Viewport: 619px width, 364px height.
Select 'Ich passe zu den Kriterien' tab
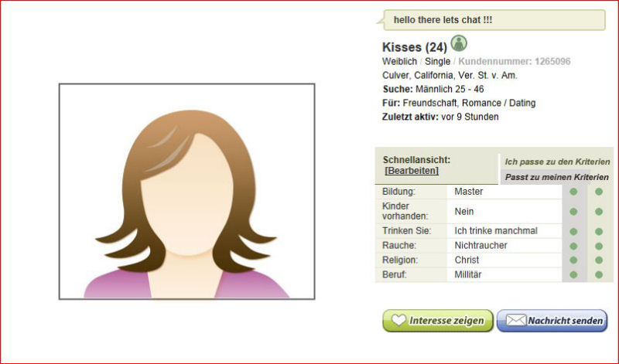[557, 162]
